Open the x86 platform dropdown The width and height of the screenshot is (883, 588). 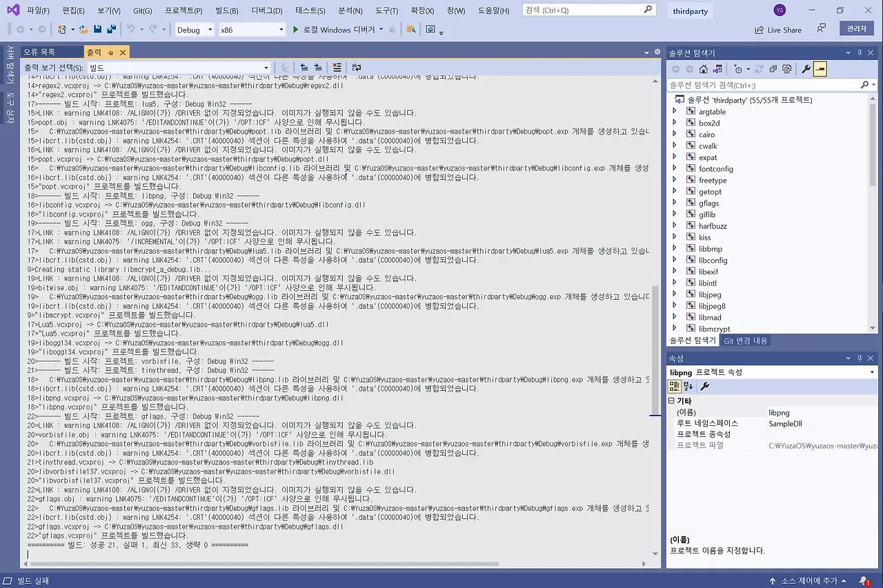coord(252,30)
